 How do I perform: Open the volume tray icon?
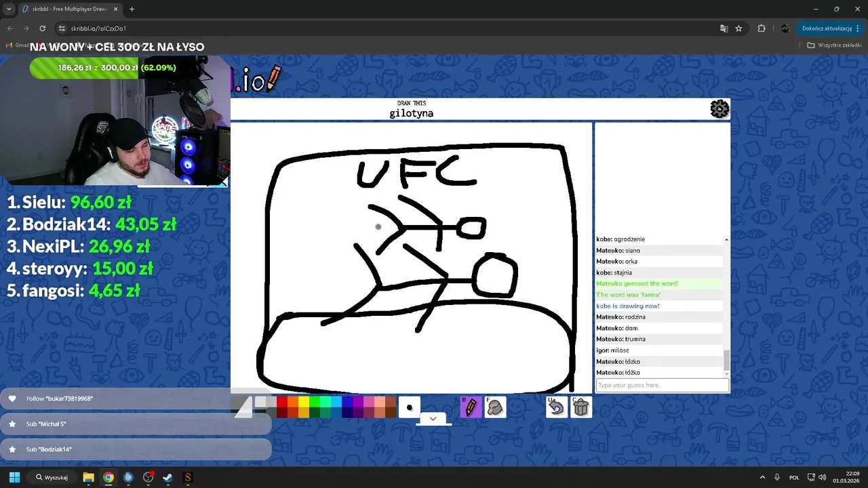point(823,477)
